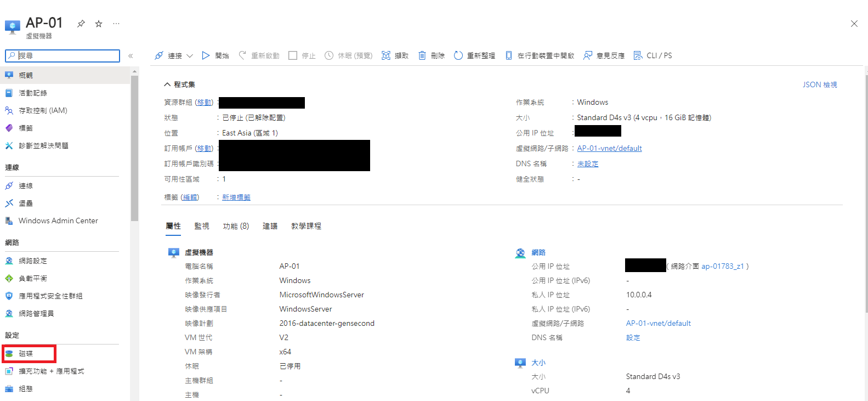This screenshot has width=868, height=401.
Task: Click the 搜尋 search input field
Action: click(67, 56)
